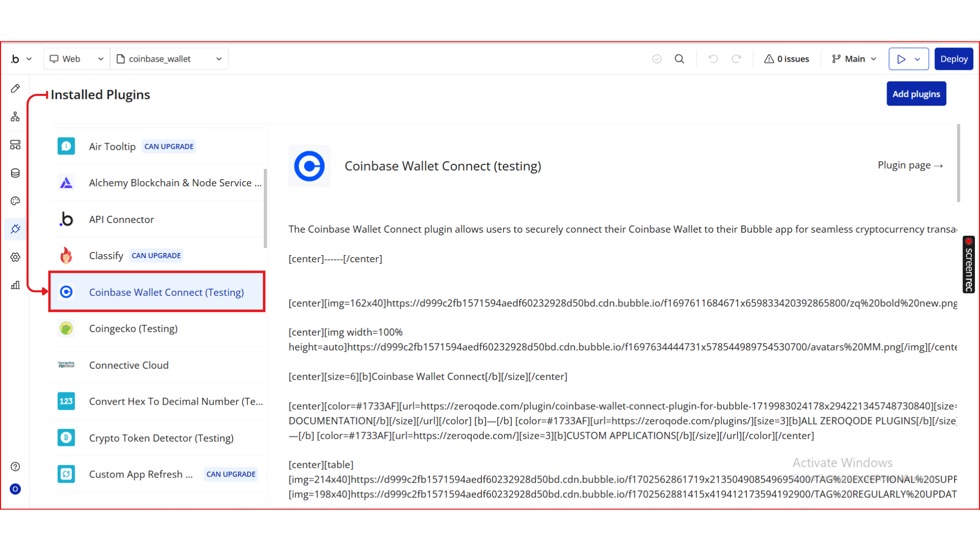This screenshot has width=980, height=551.
Task: Open the Backend workflows sidebar icon
Action: coord(15,145)
